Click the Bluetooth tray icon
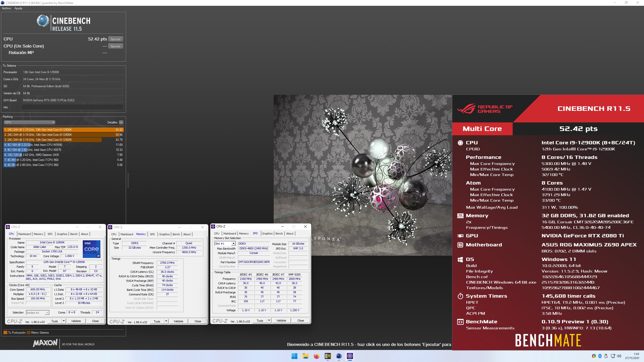The height and width of the screenshot is (362, 644). pyautogui.click(x=600, y=356)
